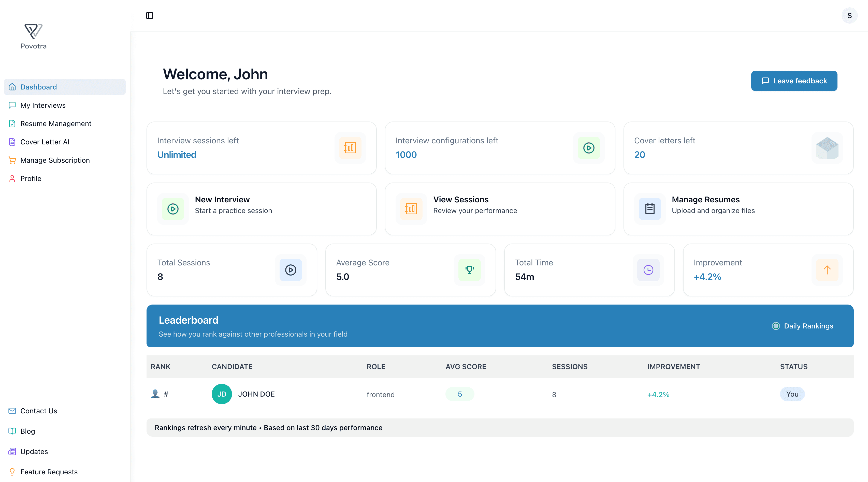
Task: Go to the Profile page
Action: pos(65,178)
